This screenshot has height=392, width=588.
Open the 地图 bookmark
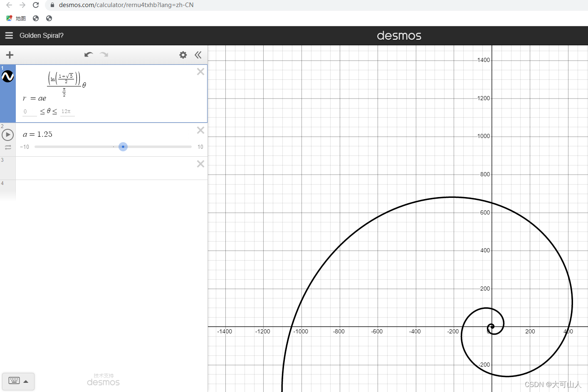click(16, 18)
